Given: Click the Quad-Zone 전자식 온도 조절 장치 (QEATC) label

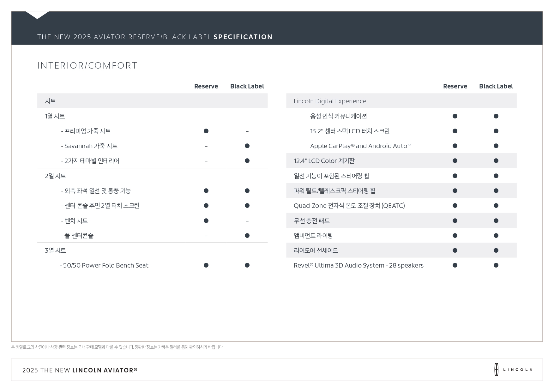Looking at the screenshot, I should pyautogui.click(x=349, y=206).
